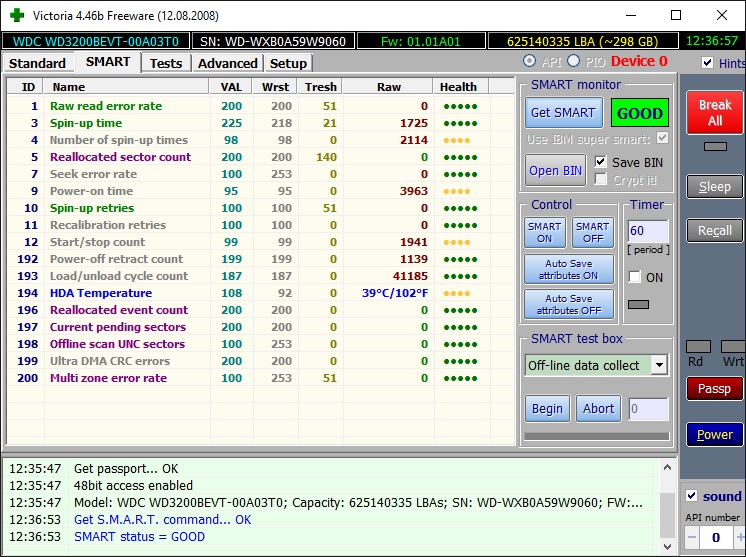This screenshot has height=557, width=746.
Task: Toggle the Hints checkbox
Action: coord(707,63)
